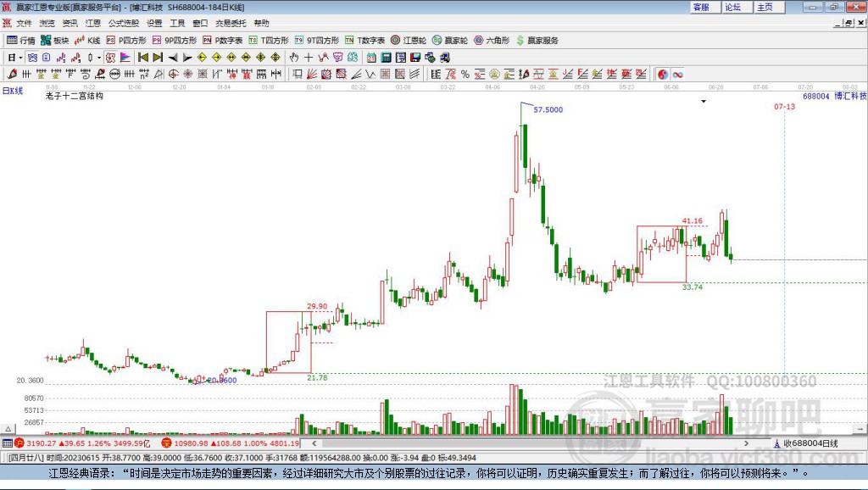Click Shanghai index 3190.27 status entry

point(82,443)
